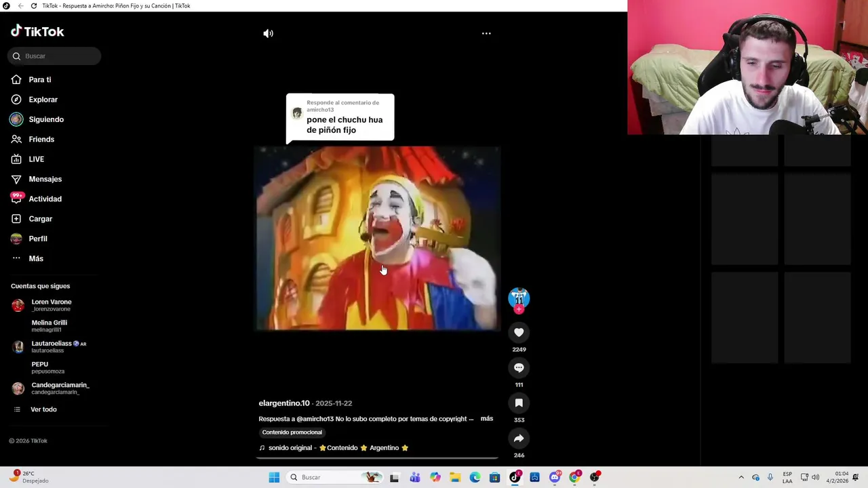Viewport: 868px width, 488px height.
Task: Open PEPU followed account
Action: (47, 367)
